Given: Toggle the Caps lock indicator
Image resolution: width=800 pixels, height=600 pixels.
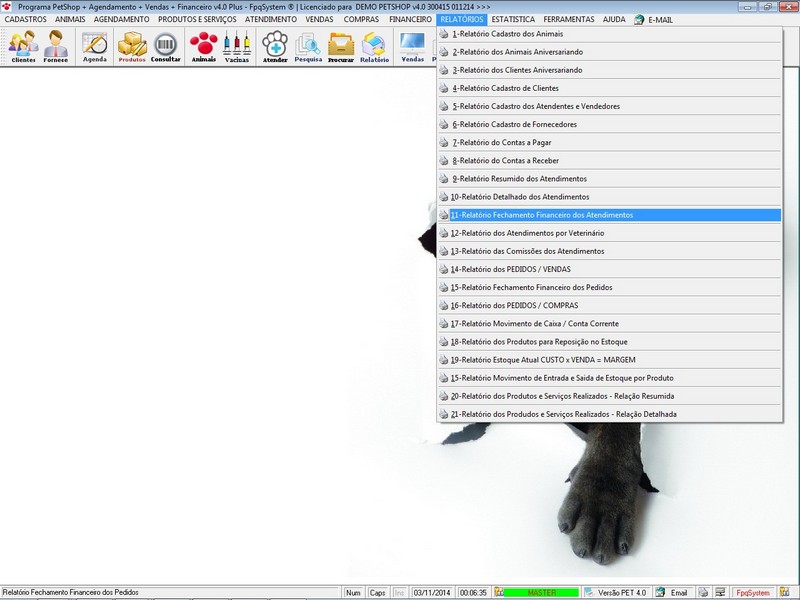Looking at the screenshot, I should click(x=378, y=592).
